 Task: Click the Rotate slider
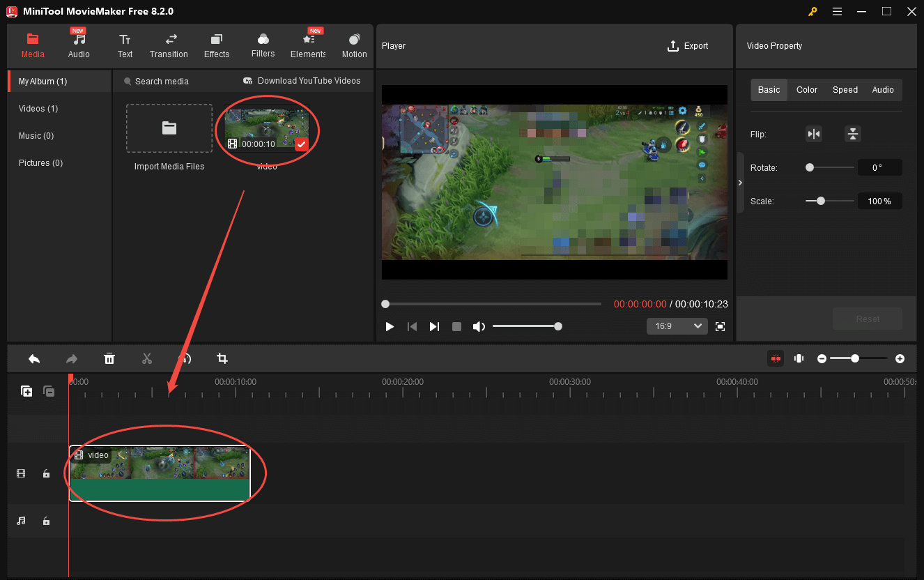[830, 167]
